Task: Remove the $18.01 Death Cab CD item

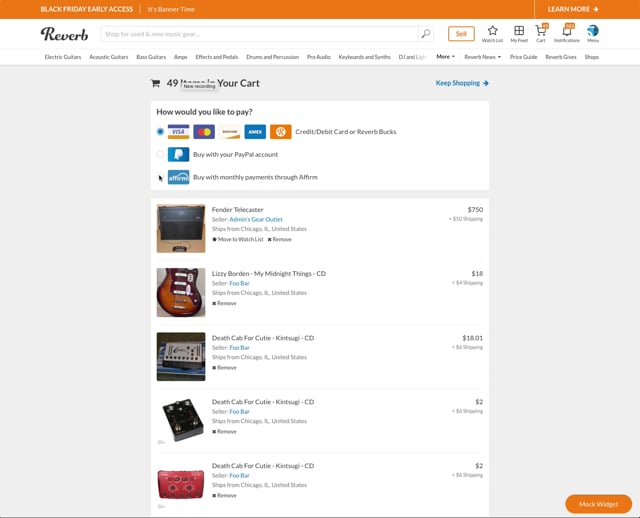Action: (x=224, y=367)
